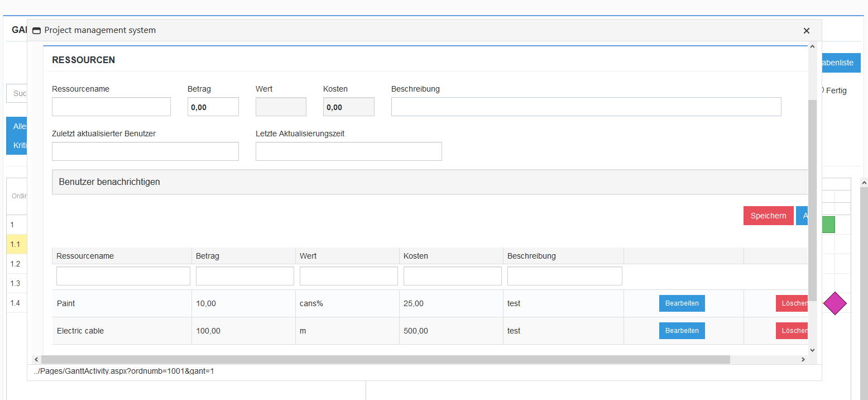Select Gantt row 1.3 in the background page
Viewport: 868px width, 400px height.
17,283
